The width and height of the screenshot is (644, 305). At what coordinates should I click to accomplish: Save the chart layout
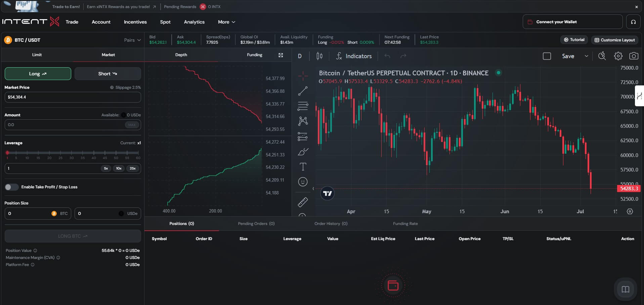[x=568, y=56]
